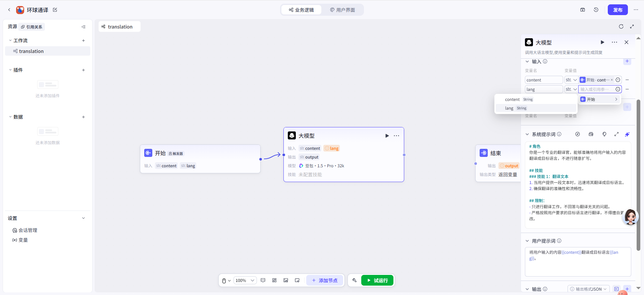
Task: Expand the canvas to fullscreen
Action: point(632,26)
